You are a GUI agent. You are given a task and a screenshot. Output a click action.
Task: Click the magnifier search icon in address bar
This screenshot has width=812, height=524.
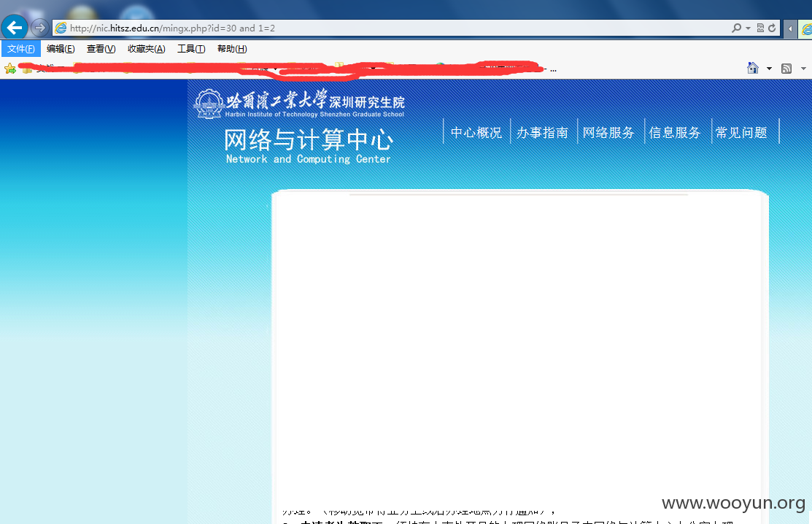(x=736, y=28)
